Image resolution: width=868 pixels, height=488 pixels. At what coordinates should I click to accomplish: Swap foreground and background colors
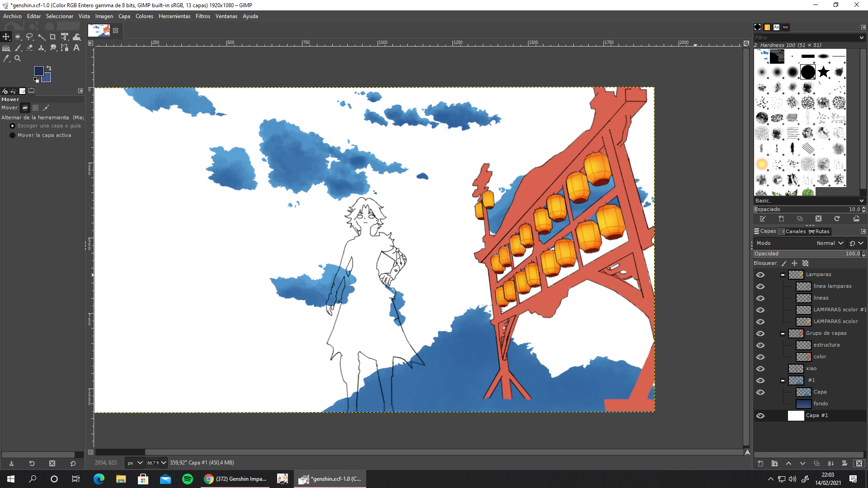(49, 68)
